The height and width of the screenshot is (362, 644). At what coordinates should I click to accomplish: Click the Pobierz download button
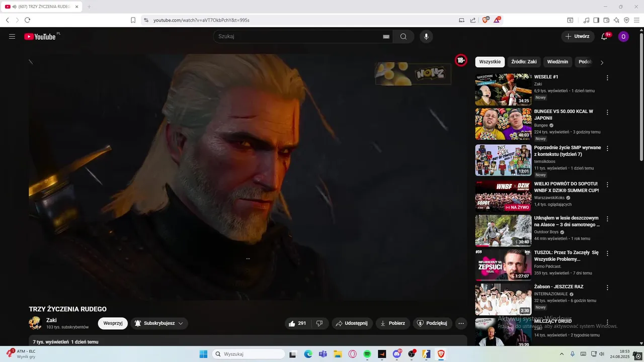392,323
